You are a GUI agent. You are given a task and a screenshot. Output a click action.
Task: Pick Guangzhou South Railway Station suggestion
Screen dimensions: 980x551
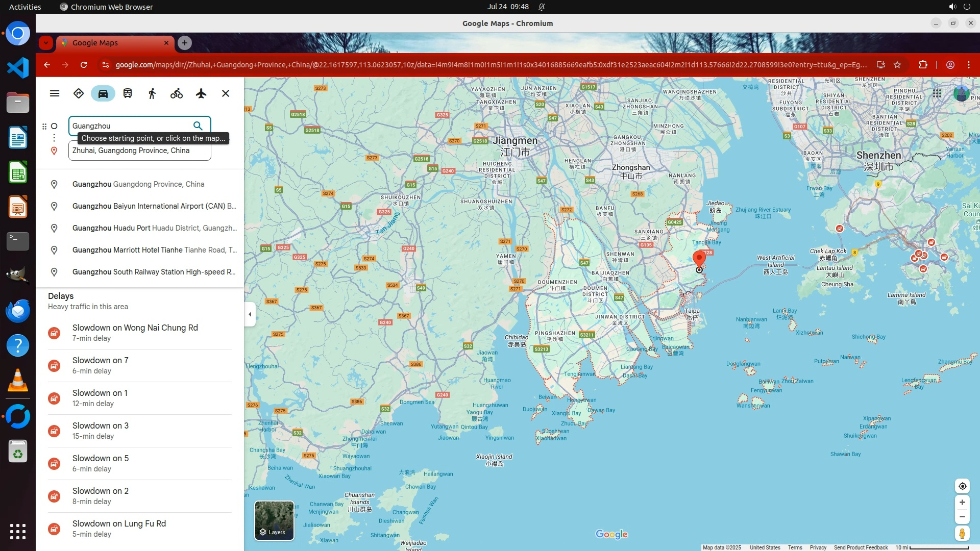click(154, 272)
